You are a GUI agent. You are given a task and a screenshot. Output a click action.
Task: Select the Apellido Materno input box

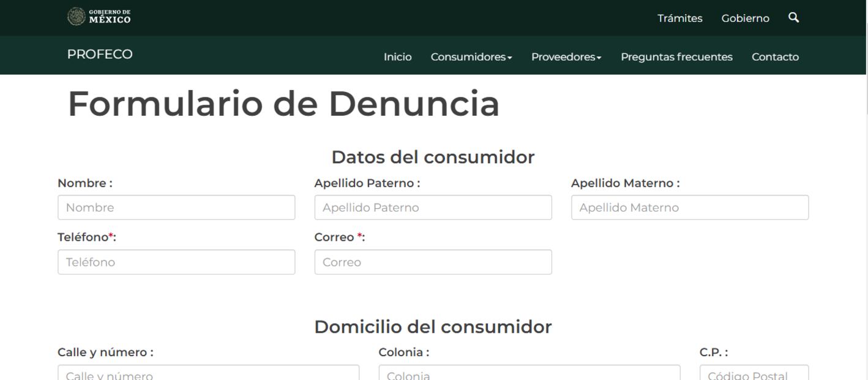(689, 208)
